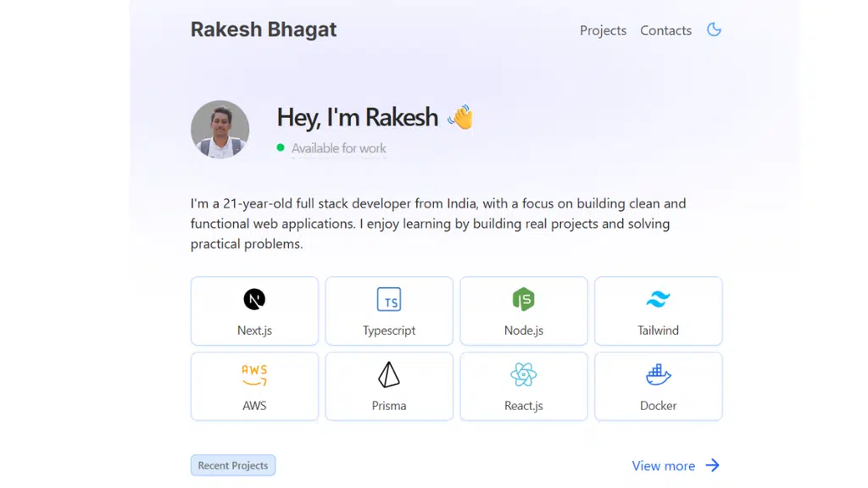Click the Rakesh Bhagat site title

coord(264,30)
